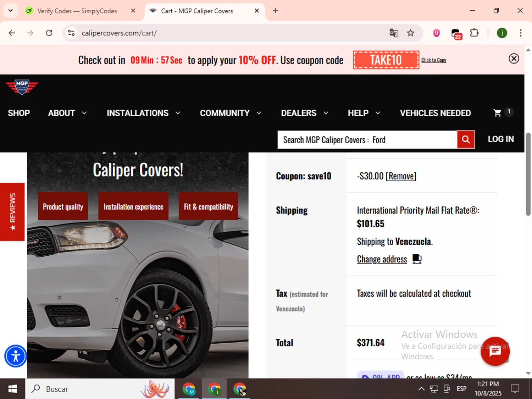This screenshot has height=399, width=532.
Task: Open the Windows Start menu
Action: pos(12,389)
